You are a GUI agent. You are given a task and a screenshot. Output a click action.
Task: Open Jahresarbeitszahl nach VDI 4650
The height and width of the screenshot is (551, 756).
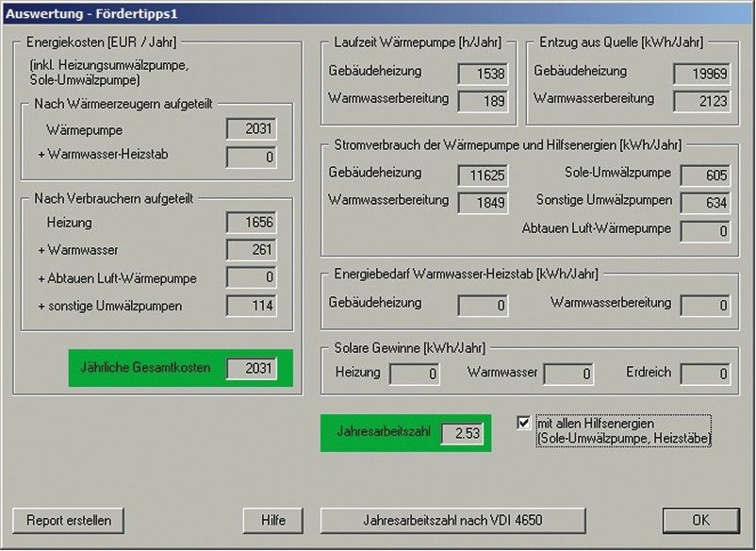452,520
